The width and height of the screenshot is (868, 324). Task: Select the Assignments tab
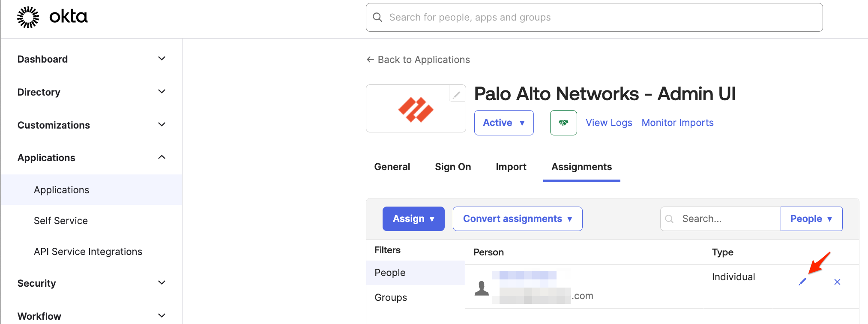coord(581,167)
